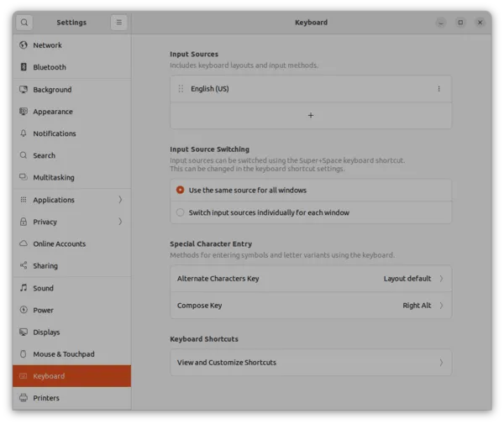The width and height of the screenshot is (504, 424).
Task: Open Printers settings label
Action: [x=46, y=398]
